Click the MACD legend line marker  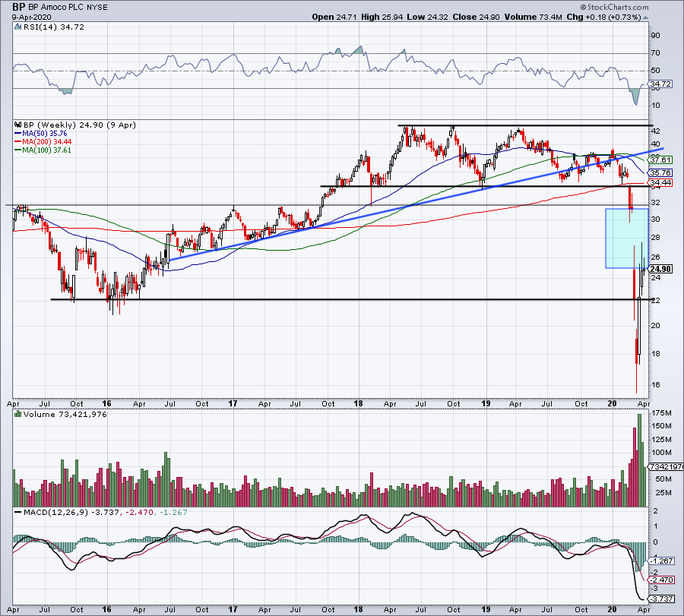click(x=17, y=512)
